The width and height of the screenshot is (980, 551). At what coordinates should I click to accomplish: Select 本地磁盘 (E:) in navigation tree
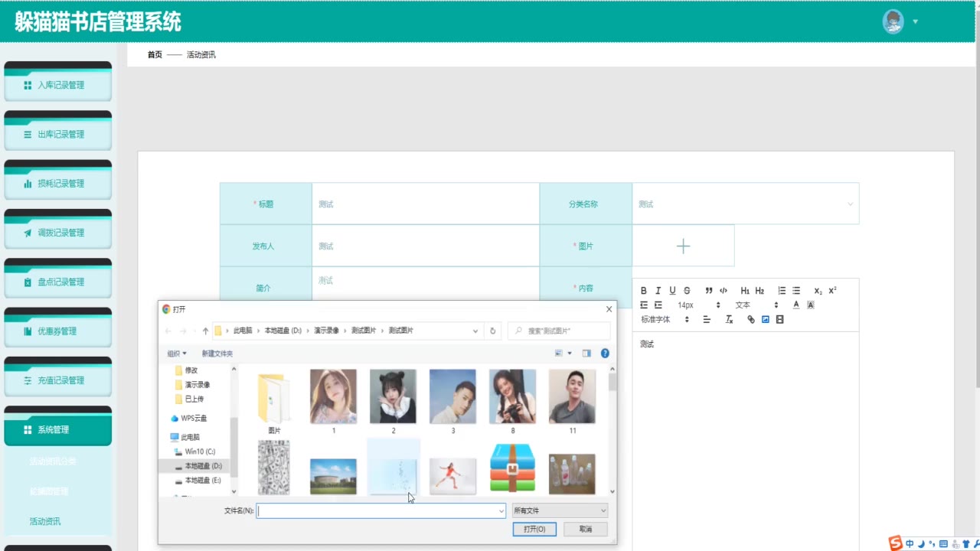click(x=198, y=481)
